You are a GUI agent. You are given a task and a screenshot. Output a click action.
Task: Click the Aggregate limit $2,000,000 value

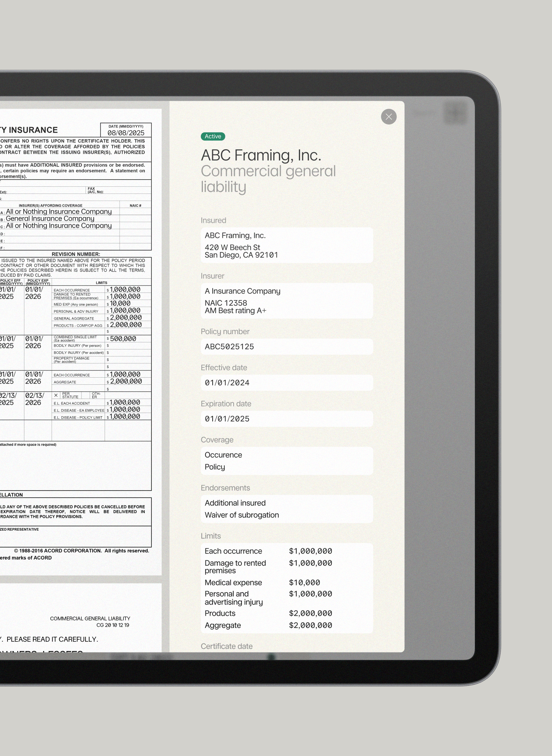click(x=310, y=625)
